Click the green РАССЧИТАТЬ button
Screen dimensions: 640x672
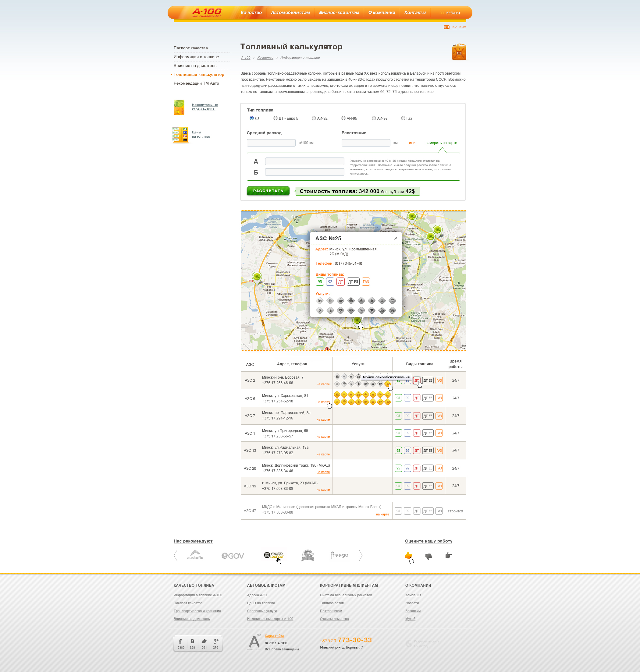tap(268, 191)
